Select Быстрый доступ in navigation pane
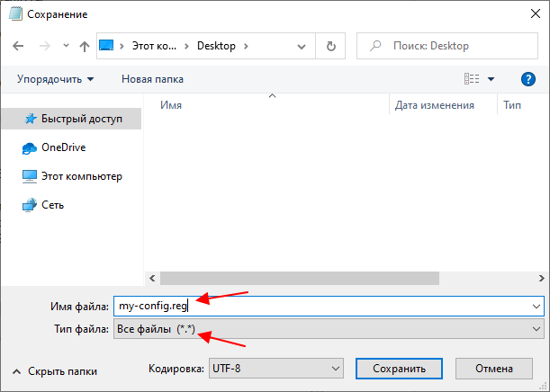This screenshot has height=392, width=550. tap(71, 119)
